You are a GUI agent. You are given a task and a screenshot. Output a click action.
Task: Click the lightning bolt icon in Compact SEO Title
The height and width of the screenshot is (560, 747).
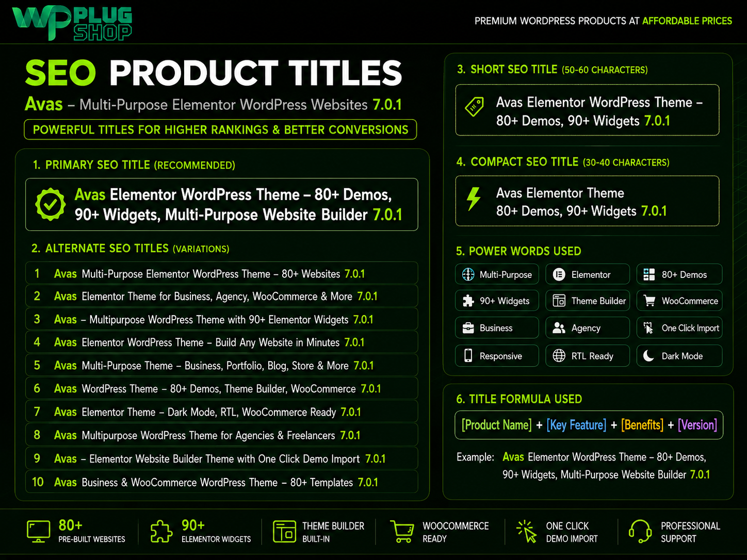473,199
